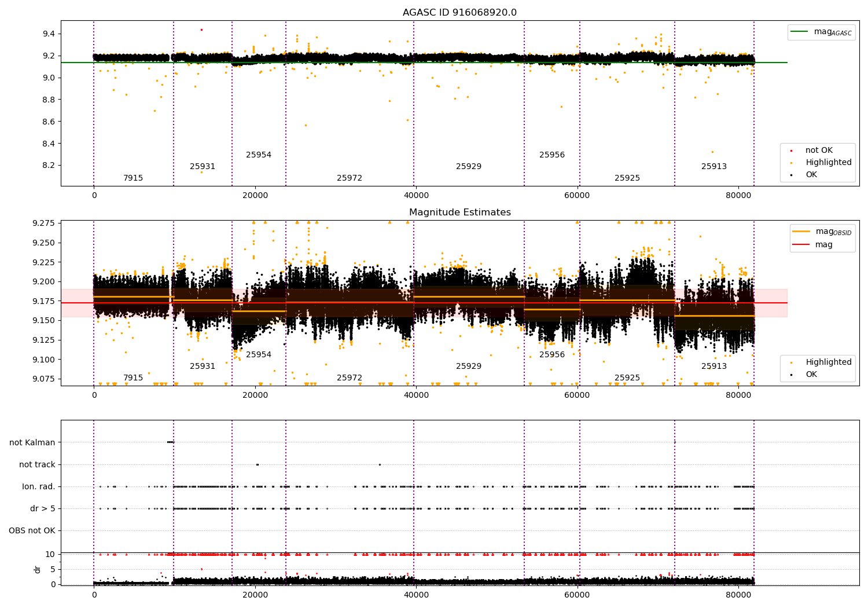This screenshot has height=608, width=868.
Task: Click the 9.4 y-axis tick label
Action: 49,34
